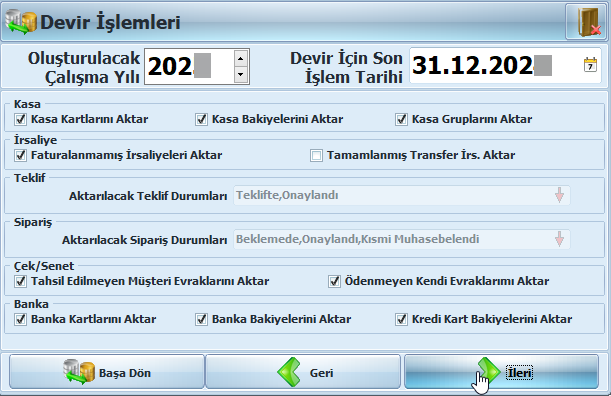Decrease the working year with the down arrow
The height and width of the screenshot is (396, 611).
pyautogui.click(x=240, y=74)
